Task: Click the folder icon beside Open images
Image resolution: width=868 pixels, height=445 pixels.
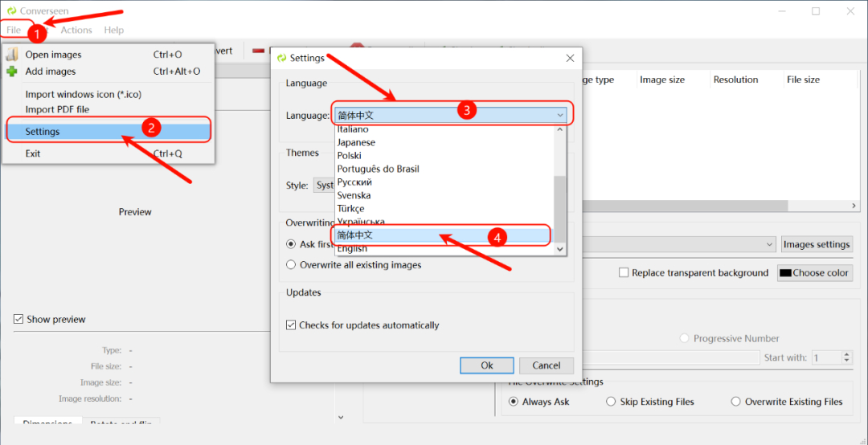Action: tap(11, 55)
